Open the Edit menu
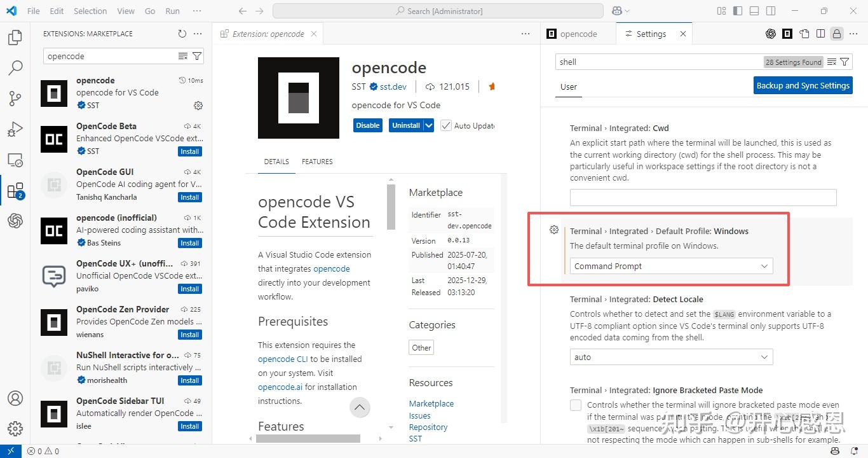 coord(57,11)
